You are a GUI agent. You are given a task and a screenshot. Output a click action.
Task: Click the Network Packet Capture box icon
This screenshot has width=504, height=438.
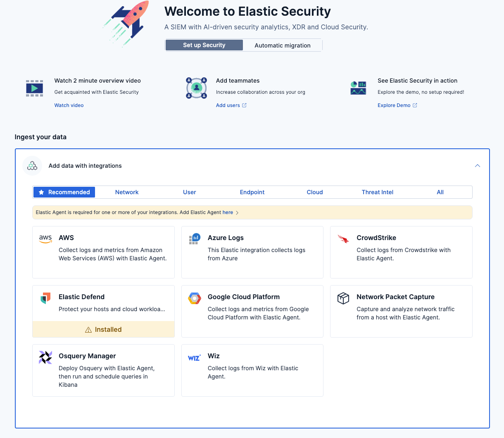point(343,298)
